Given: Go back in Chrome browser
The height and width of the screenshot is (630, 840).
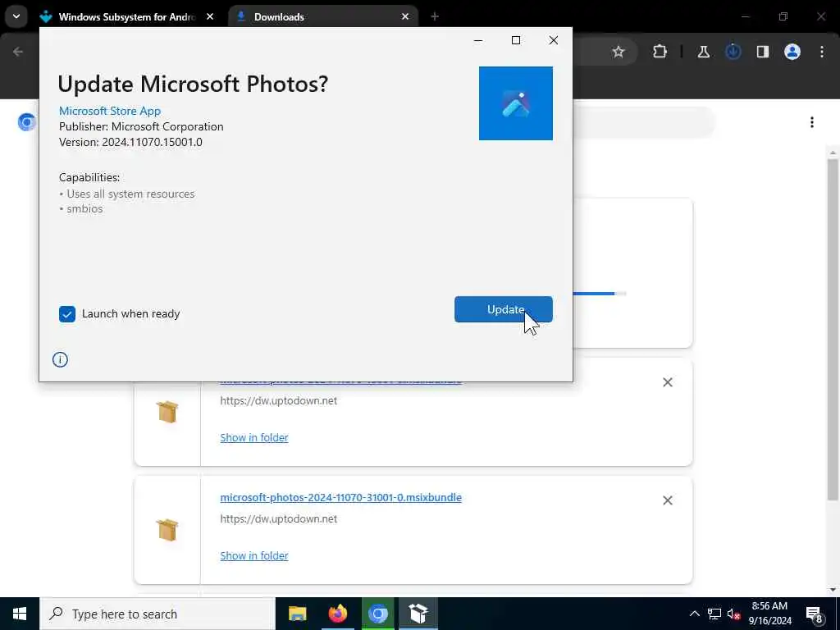Looking at the screenshot, I should pyautogui.click(x=18, y=52).
